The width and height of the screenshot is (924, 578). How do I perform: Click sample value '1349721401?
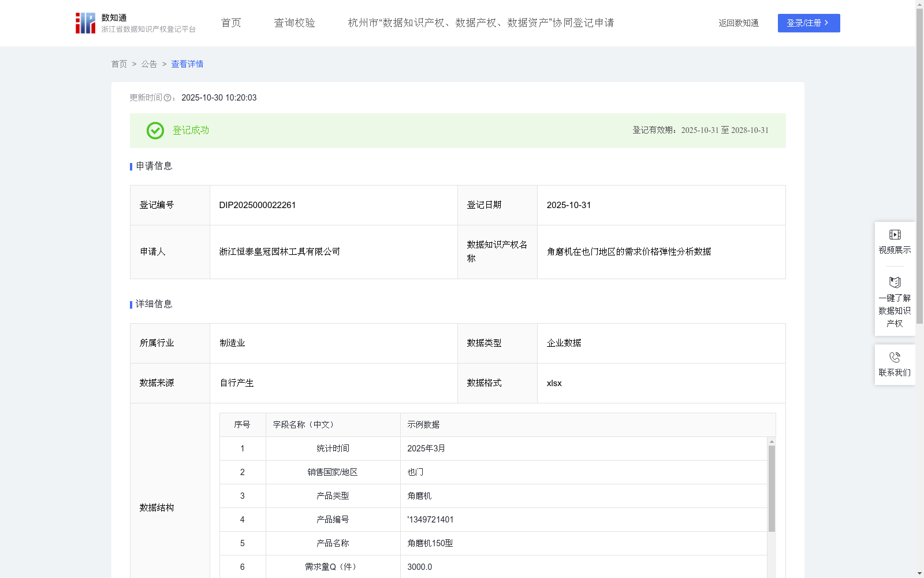click(430, 520)
